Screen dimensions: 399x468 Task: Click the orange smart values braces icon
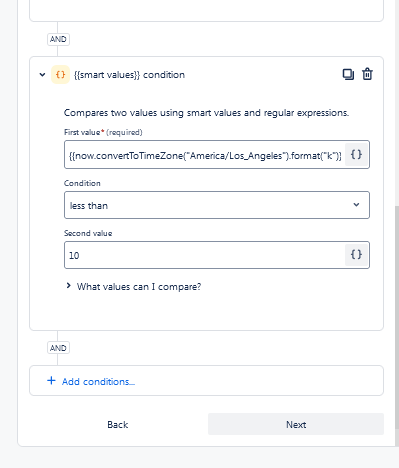coord(60,75)
